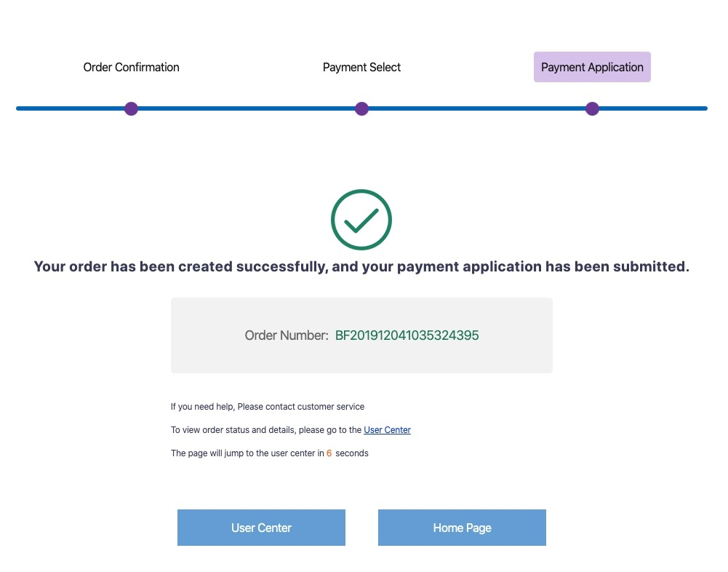Open the underlined User Center link

[387, 430]
